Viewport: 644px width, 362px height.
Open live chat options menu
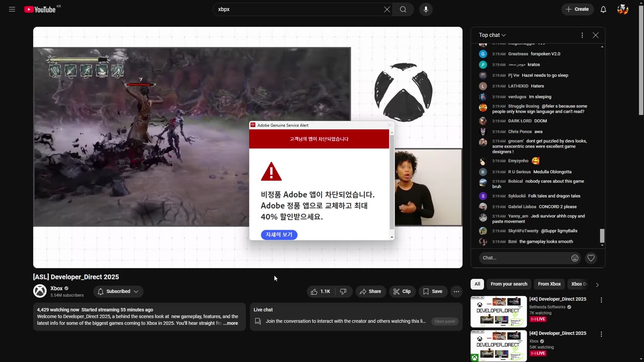tap(582, 35)
